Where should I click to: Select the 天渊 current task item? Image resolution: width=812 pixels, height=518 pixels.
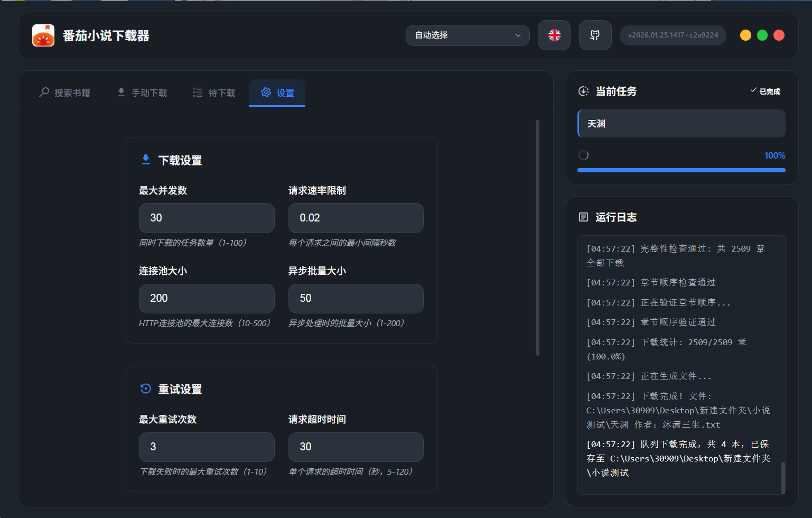(x=682, y=124)
